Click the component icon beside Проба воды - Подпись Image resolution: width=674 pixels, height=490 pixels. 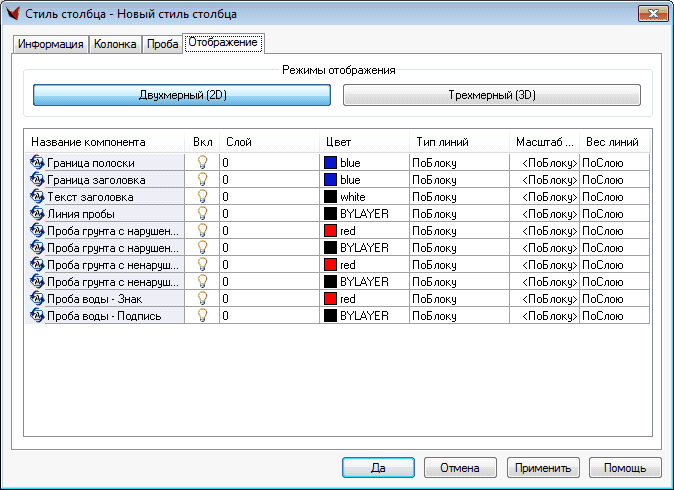(x=37, y=315)
